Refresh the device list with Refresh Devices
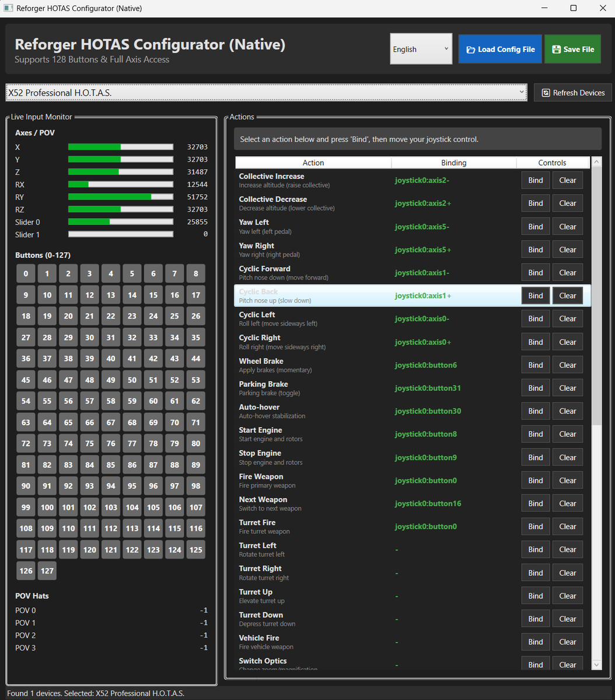Viewport: 615px width, 700px height. [573, 93]
